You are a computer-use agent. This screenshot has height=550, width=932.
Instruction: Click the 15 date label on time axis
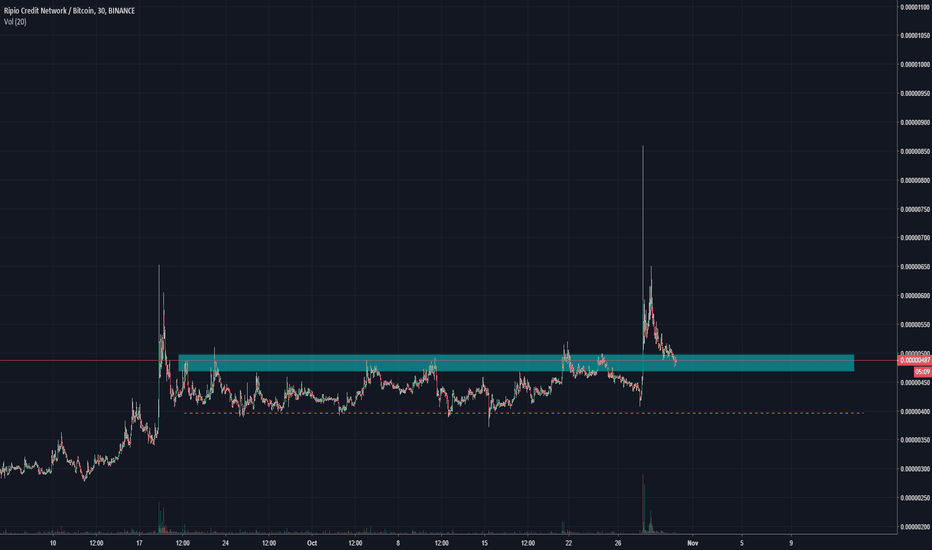click(x=484, y=543)
